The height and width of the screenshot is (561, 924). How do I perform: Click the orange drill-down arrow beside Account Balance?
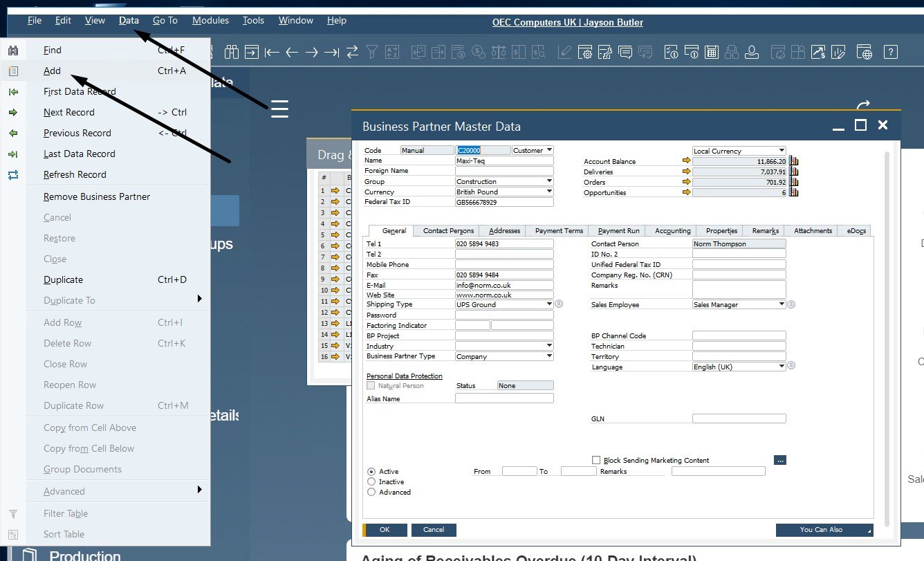(687, 160)
